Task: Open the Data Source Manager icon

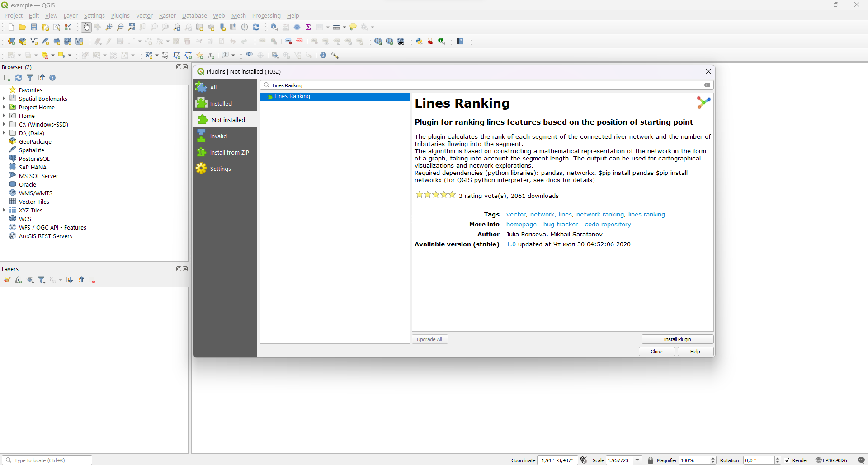Action: click(11, 41)
